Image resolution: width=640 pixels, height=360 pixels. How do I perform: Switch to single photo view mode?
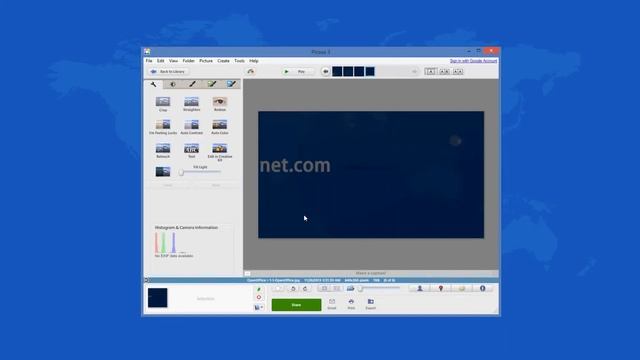pyautogui.click(x=430, y=71)
